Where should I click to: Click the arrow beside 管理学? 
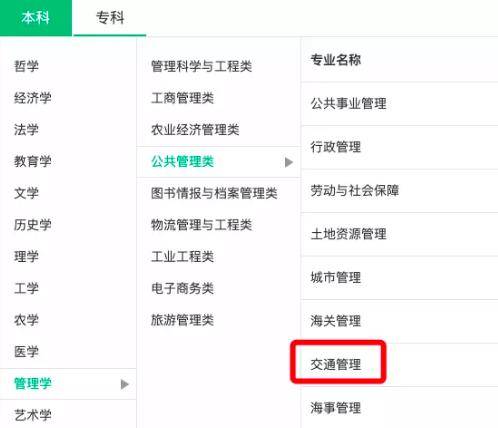[124, 384]
